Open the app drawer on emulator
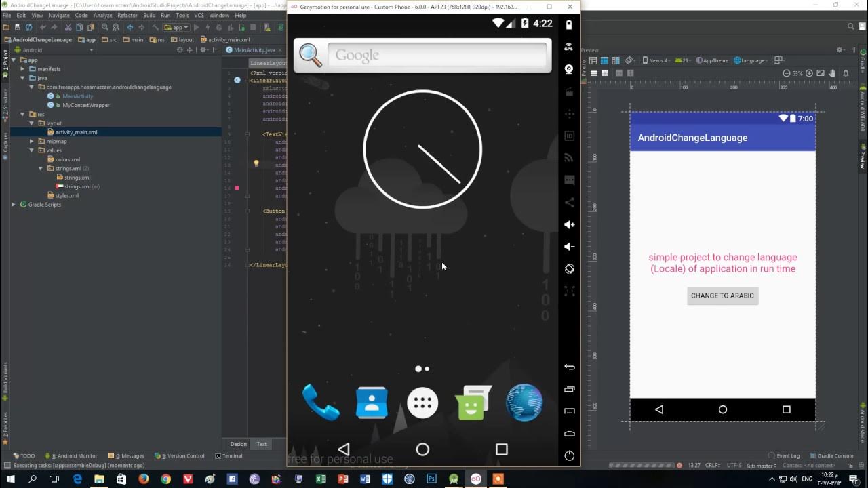The image size is (868, 488). click(422, 403)
